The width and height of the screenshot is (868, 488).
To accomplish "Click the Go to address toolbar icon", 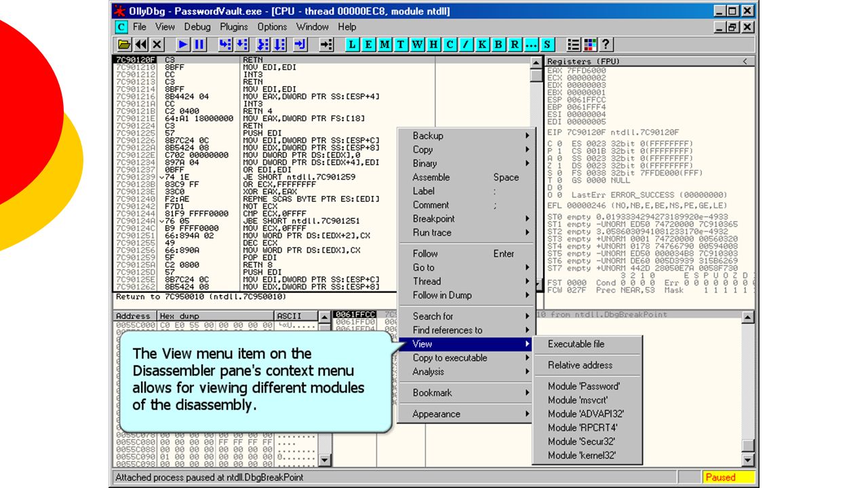I will tap(327, 45).
